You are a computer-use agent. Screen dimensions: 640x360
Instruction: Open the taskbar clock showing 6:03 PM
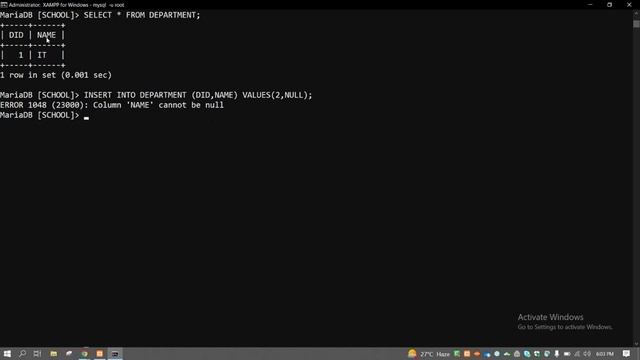[605, 354]
